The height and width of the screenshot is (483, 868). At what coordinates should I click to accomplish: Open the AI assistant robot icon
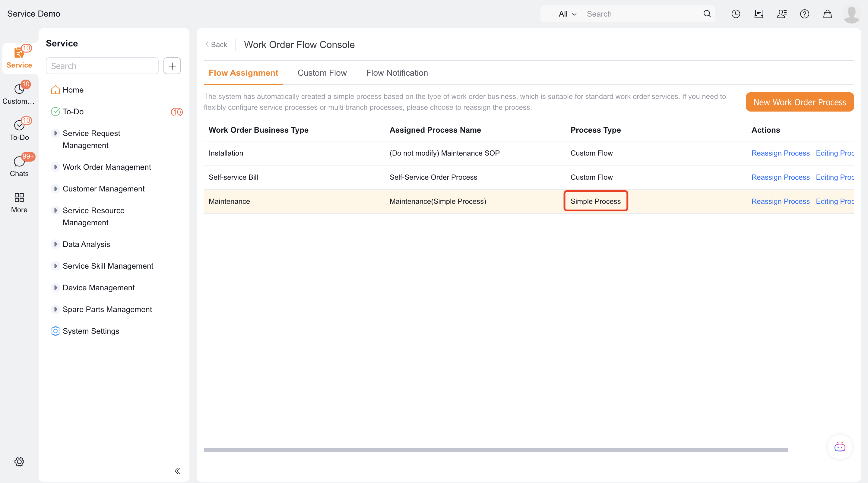click(840, 447)
